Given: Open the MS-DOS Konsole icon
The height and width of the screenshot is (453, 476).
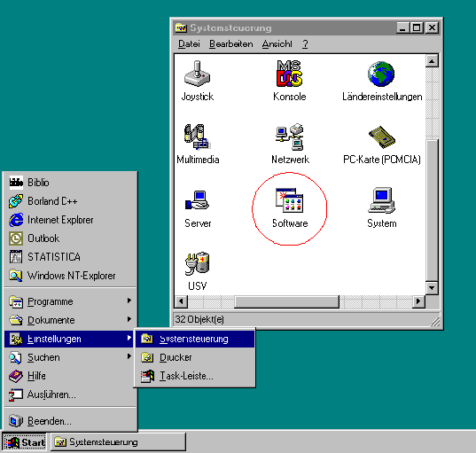Looking at the screenshot, I should pos(289,74).
